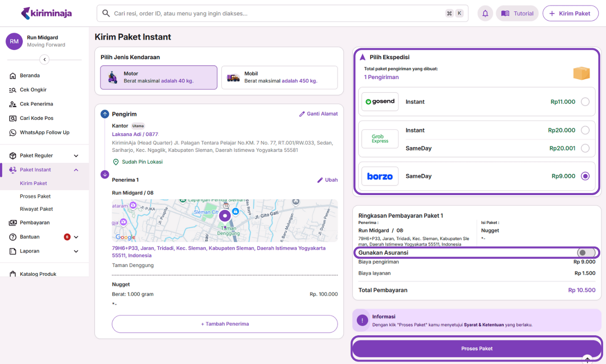Click the scroll-to-top arrow icon
606x364 pixels.
coord(587,359)
